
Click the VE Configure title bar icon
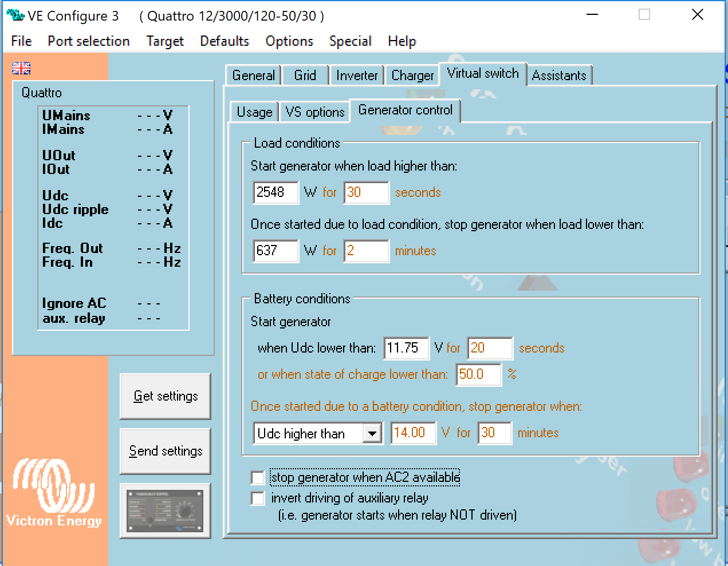coord(15,15)
